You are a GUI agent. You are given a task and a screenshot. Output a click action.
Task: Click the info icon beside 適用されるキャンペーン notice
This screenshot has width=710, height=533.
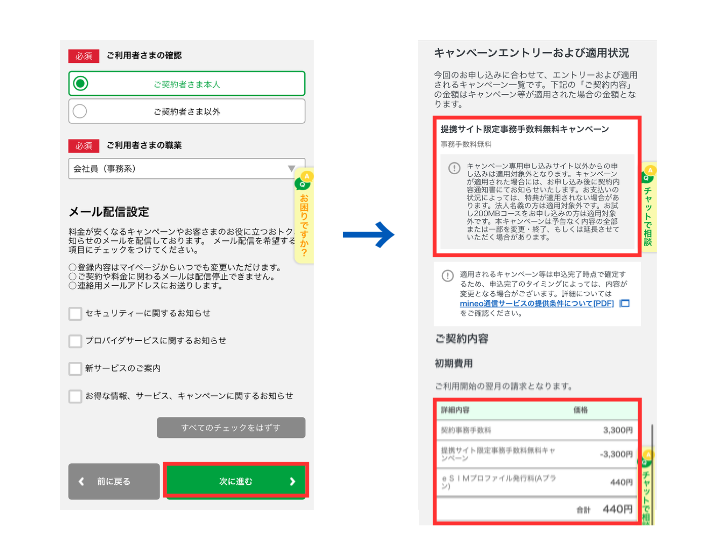pos(447,276)
